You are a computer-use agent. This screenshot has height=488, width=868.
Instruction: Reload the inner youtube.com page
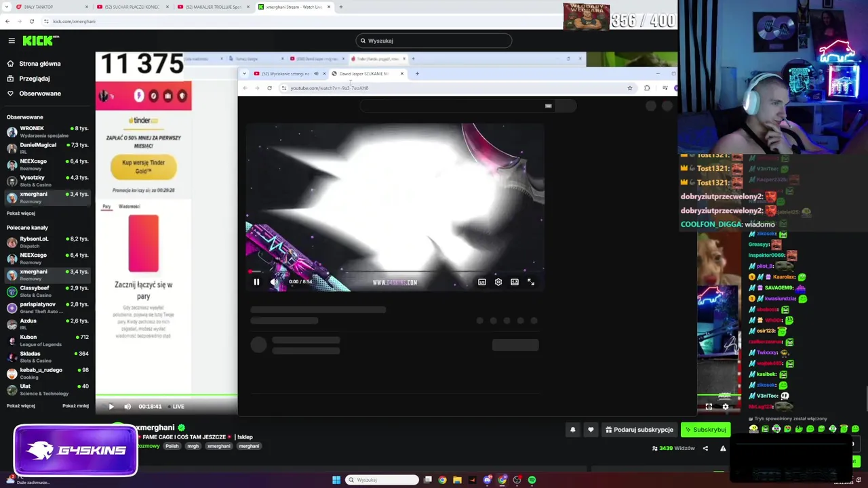click(x=269, y=88)
